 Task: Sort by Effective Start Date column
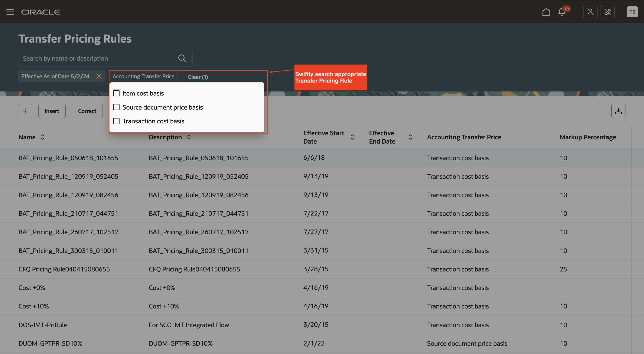click(x=352, y=137)
